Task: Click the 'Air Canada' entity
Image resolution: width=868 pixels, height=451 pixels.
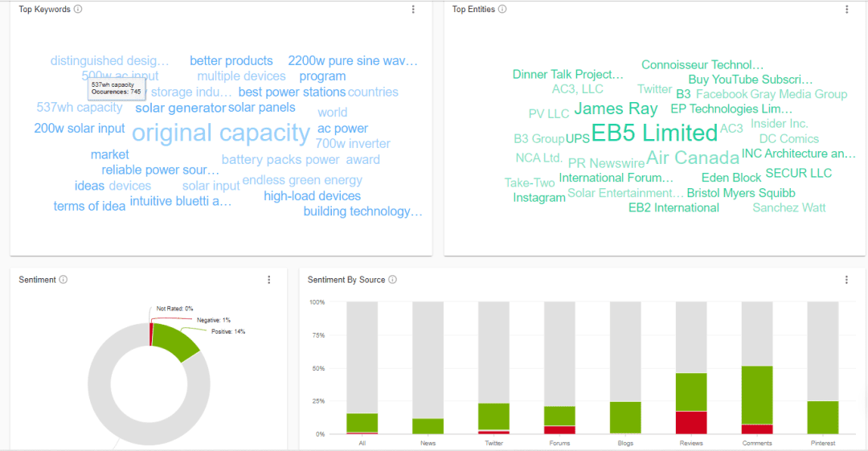Action: [x=693, y=158]
